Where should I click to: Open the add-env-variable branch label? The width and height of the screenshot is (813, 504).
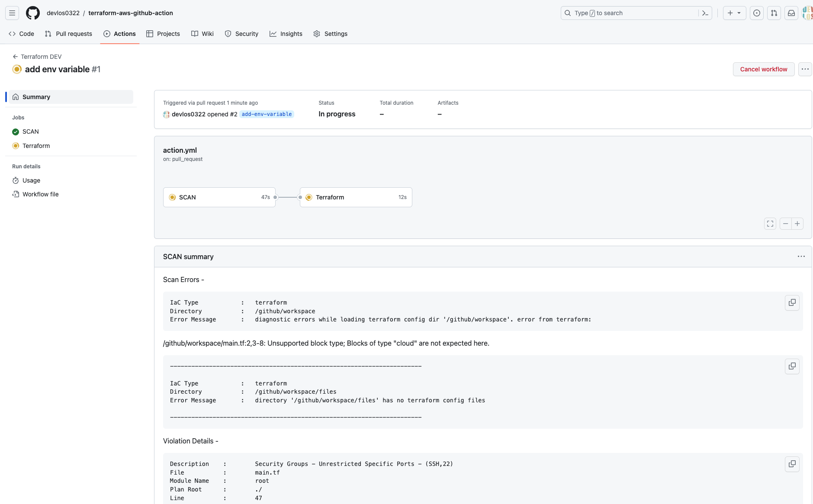coord(267,114)
